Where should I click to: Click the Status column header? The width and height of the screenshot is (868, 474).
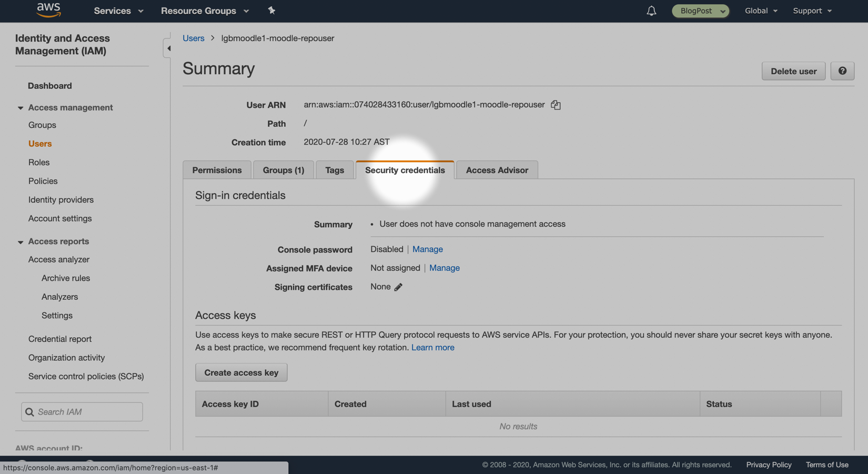pos(760,404)
